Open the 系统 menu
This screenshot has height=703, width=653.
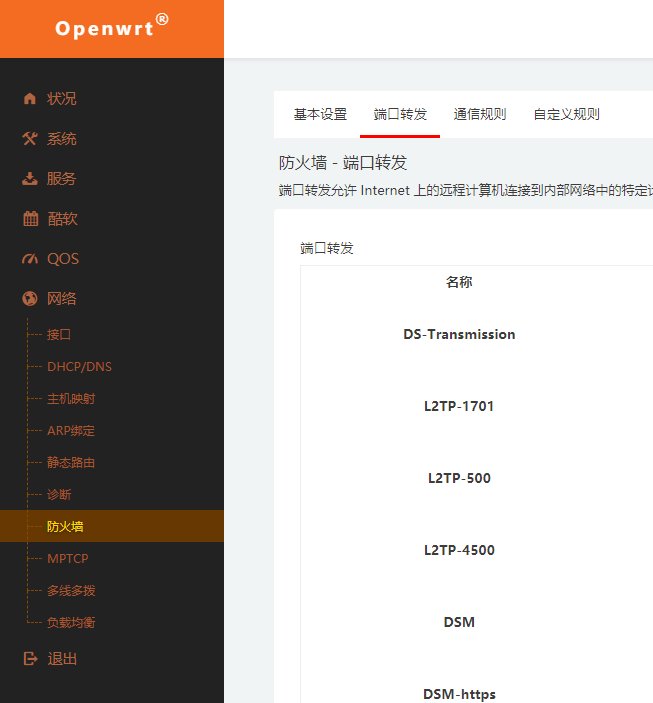pyautogui.click(x=61, y=139)
